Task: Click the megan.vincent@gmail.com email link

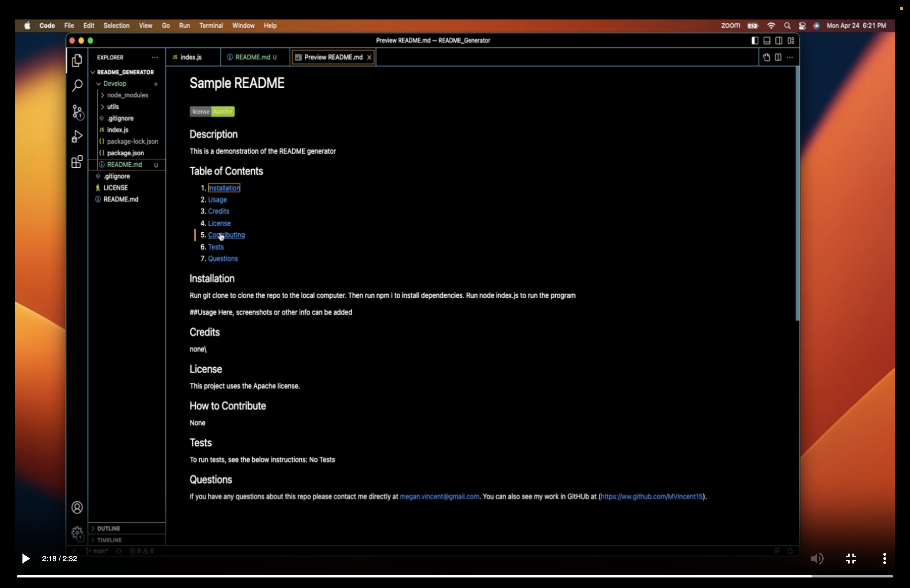Action: [439, 497]
